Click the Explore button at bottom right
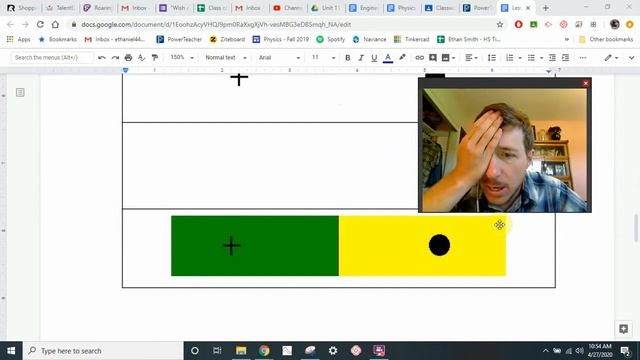 click(x=623, y=329)
